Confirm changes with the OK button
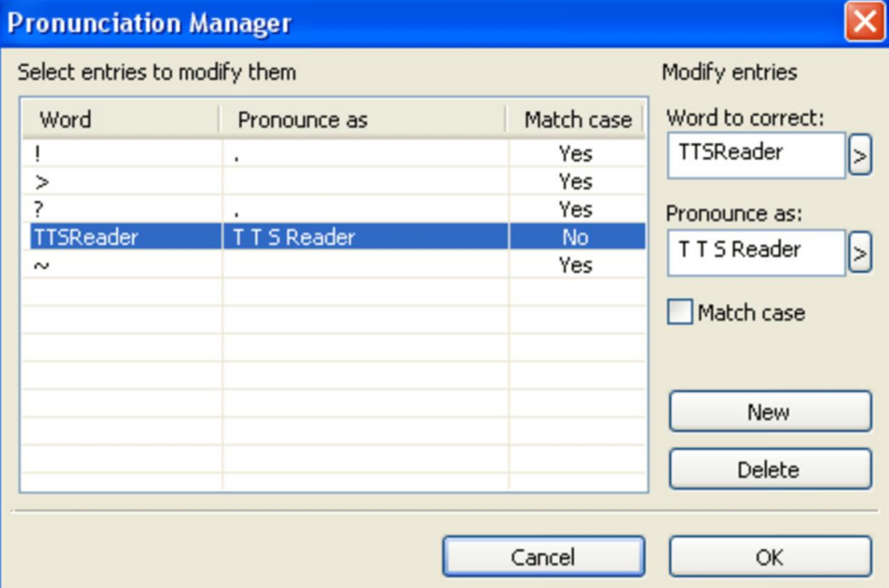889x588 pixels. [770, 557]
